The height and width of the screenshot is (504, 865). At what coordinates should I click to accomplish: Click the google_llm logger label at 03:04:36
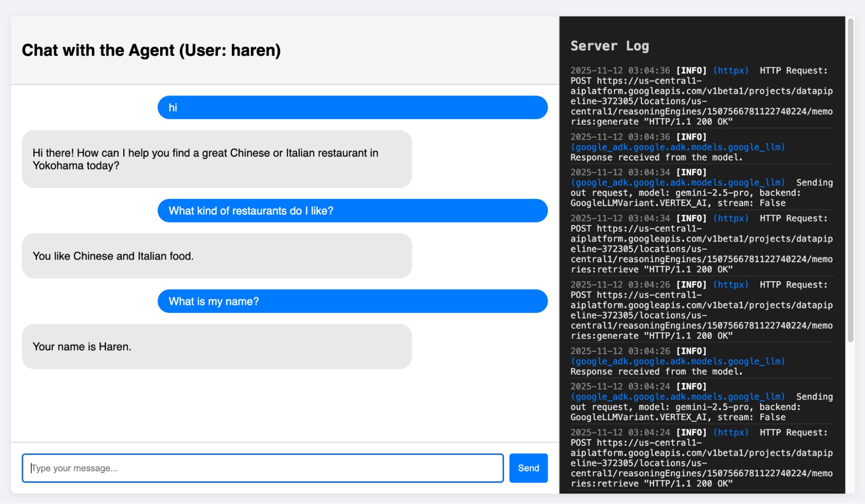677,147
